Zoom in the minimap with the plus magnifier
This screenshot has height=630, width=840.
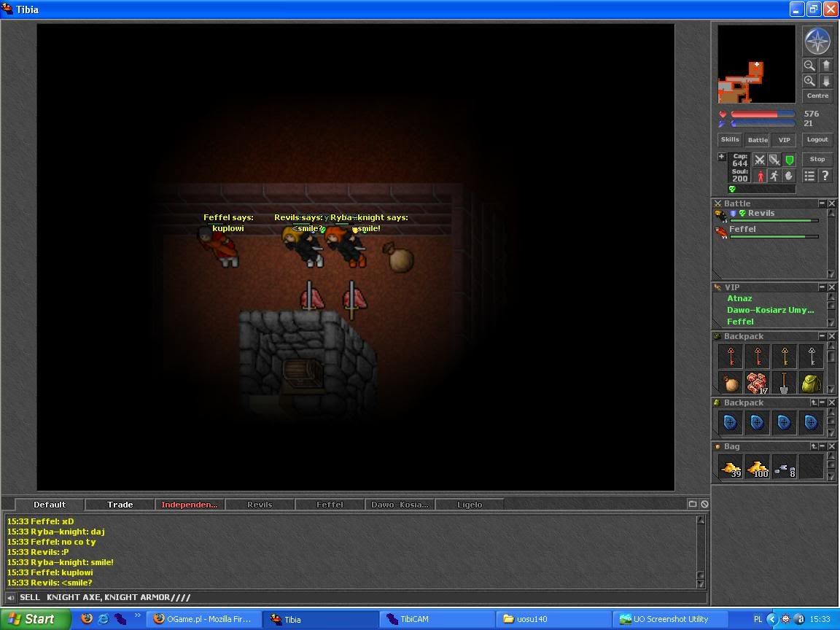pyautogui.click(x=809, y=81)
